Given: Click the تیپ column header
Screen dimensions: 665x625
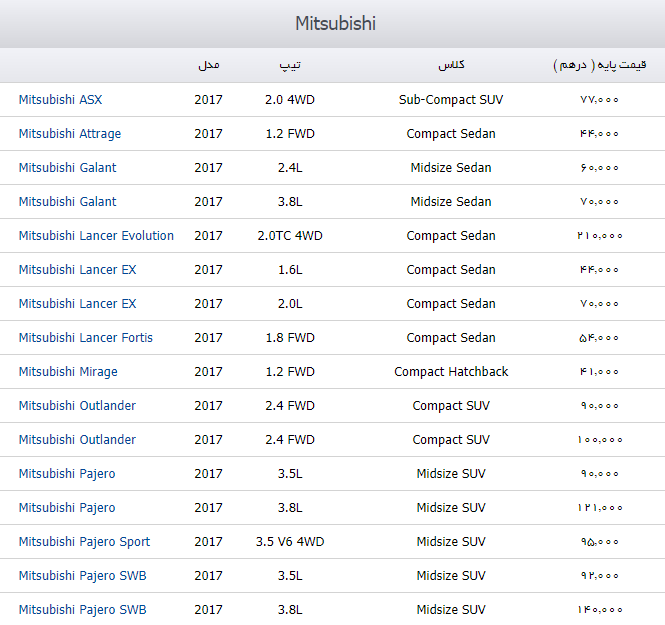Looking at the screenshot, I should (290, 65).
